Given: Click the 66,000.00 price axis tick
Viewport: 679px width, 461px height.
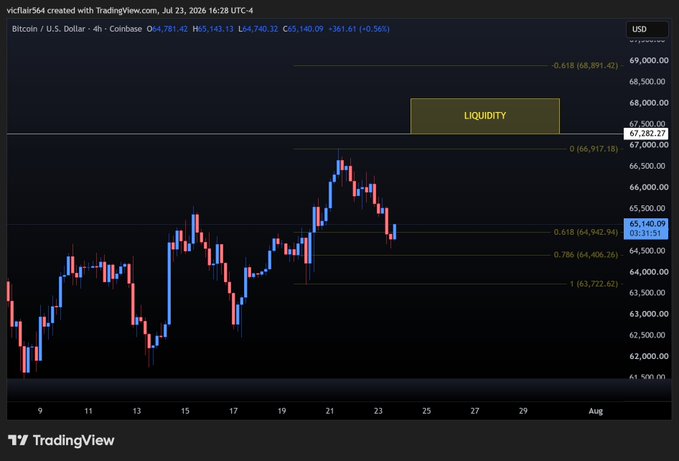Looking at the screenshot, I should tap(649, 187).
